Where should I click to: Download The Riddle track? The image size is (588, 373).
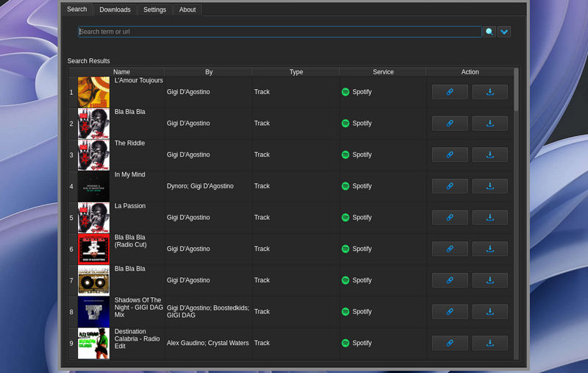pyautogui.click(x=490, y=154)
